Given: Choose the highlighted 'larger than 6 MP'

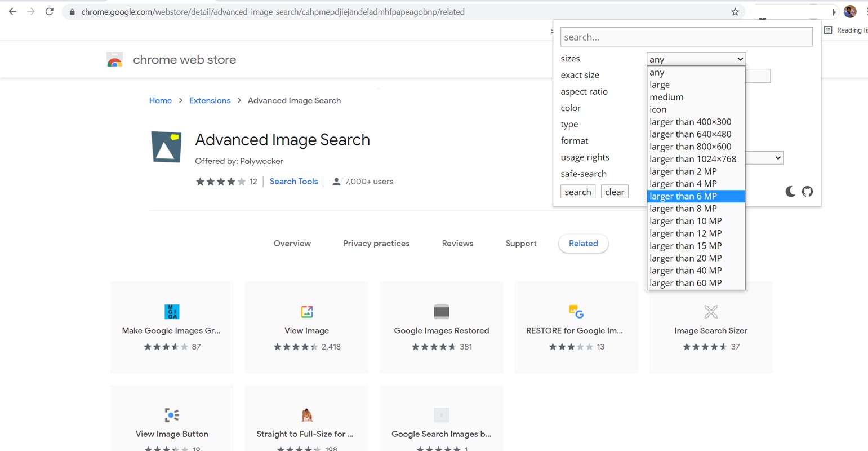Looking at the screenshot, I should [x=696, y=196].
